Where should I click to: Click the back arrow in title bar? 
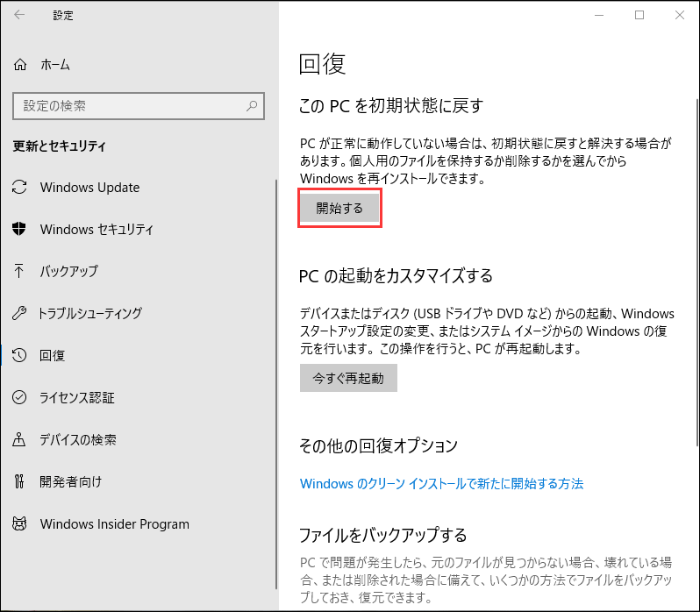[x=19, y=15]
